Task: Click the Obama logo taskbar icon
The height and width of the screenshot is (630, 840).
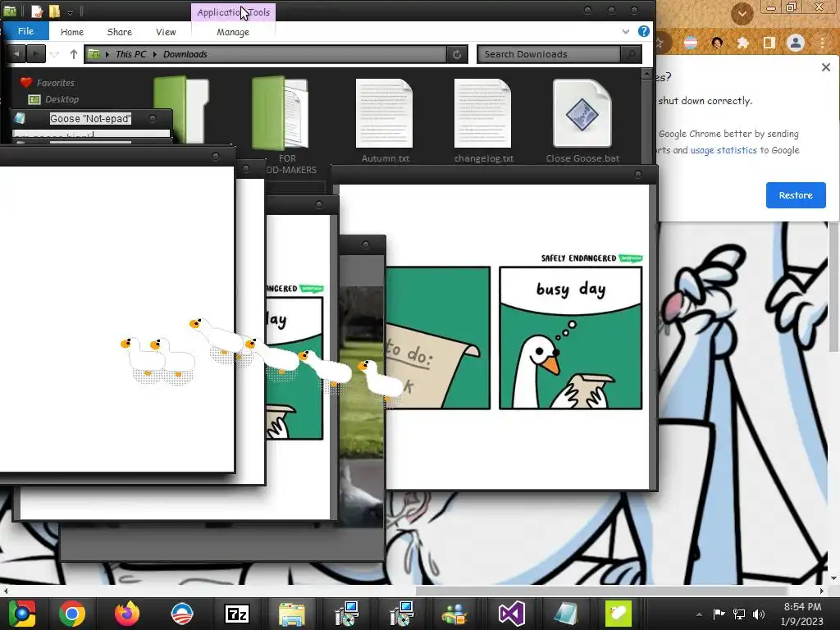Action: click(182, 614)
